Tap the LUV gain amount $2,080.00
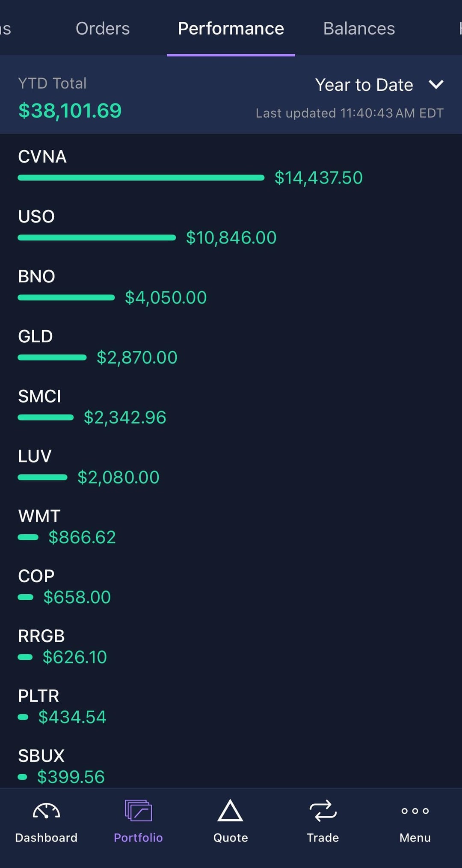The width and height of the screenshot is (462, 868). pyautogui.click(x=118, y=477)
